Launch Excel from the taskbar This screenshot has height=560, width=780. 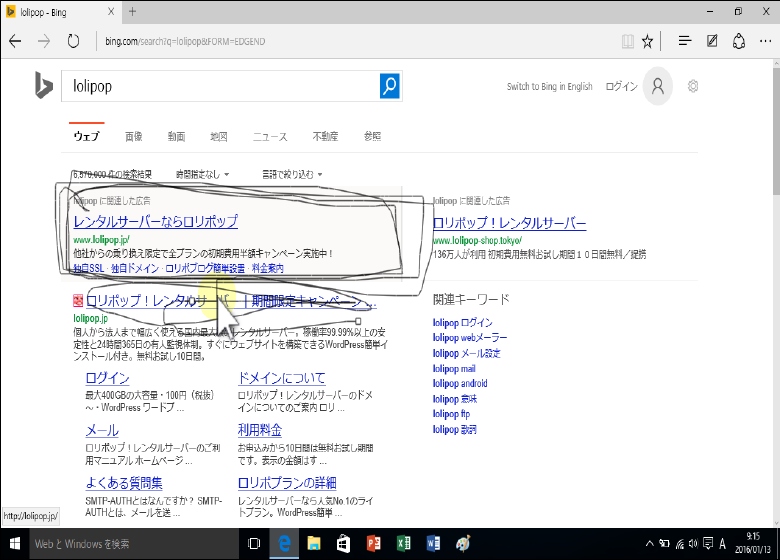[x=403, y=544]
